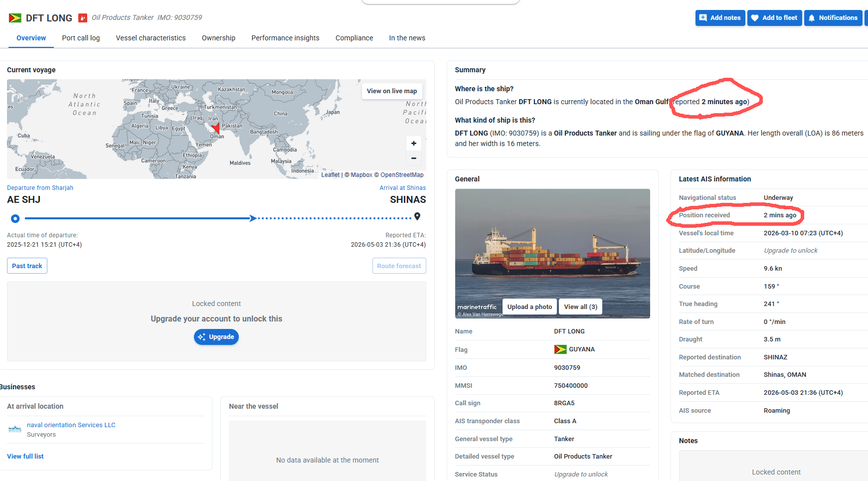The image size is (868, 481).
Task: Click the Detailed vessel type Oil Products Tanker value
Action: 583,457
